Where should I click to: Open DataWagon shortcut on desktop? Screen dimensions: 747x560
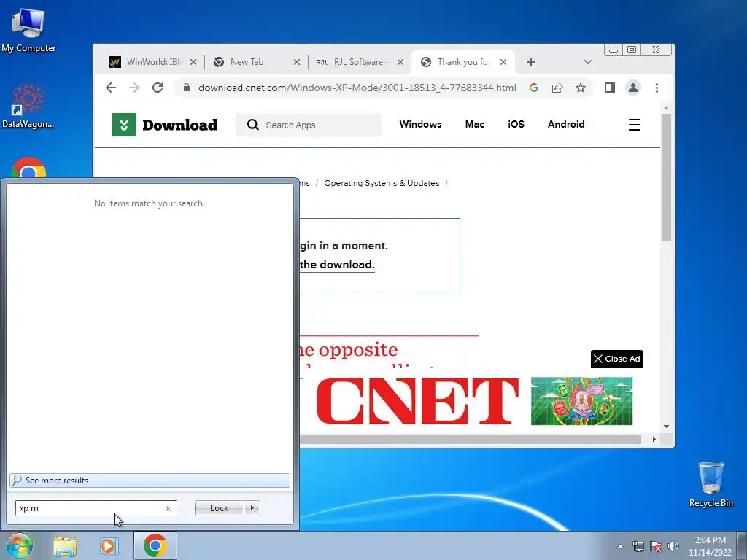pos(28,106)
